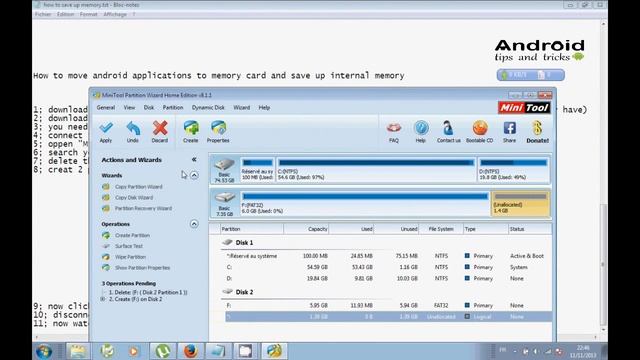Image resolution: width=640 pixels, height=360 pixels.
Task: Open Edition menu in Notepad window
Action: pyautogui.click(x=65, y=14)
